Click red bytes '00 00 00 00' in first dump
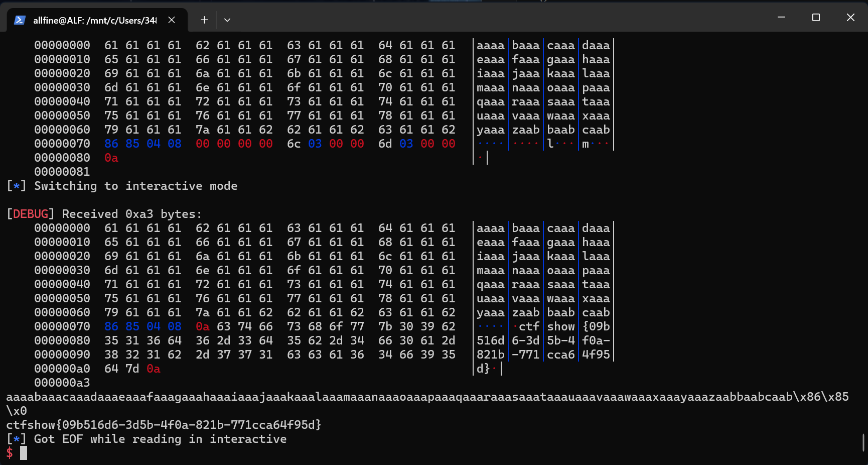Image resolution: width=868 pixels, height=465 pixels. coord(234,144)
